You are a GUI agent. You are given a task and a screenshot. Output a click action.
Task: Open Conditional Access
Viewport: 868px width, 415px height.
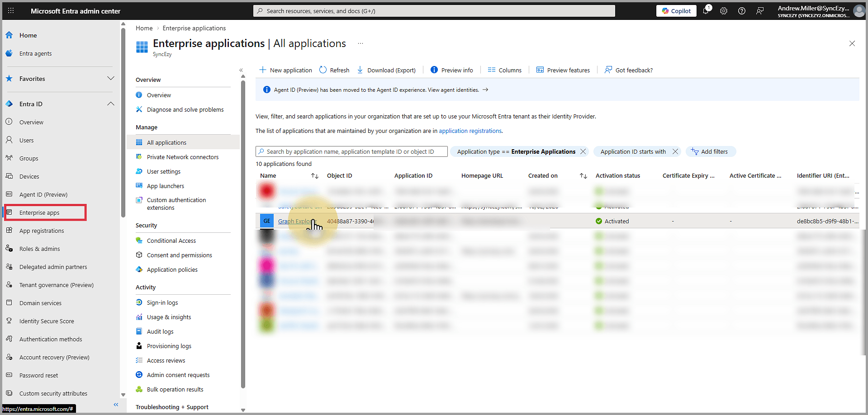click(171, 241)
